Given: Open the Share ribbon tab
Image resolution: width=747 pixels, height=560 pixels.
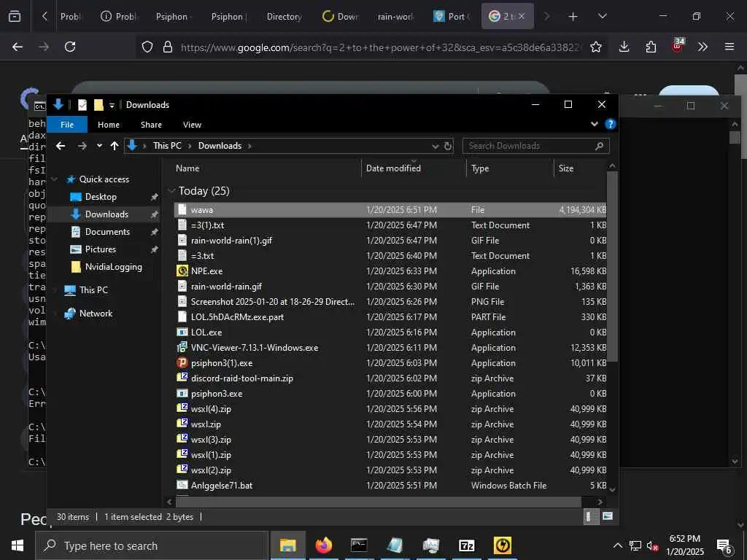Looking at the screenshot, I should tap(151, 125).
